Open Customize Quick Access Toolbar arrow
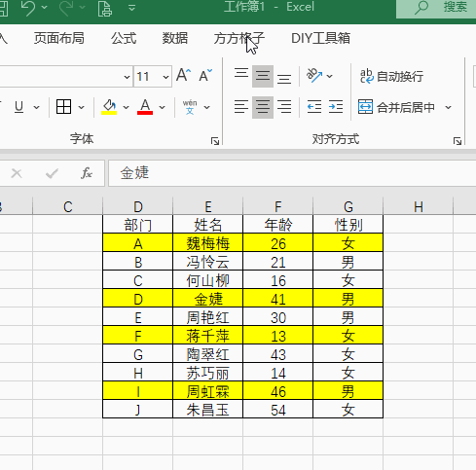The image size is (476, 470). pos(131,7)
